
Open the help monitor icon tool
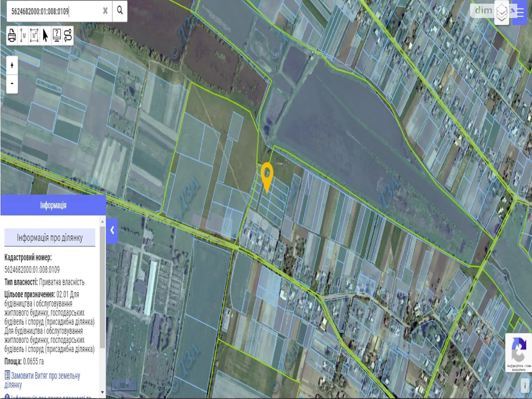pos(57,35)
